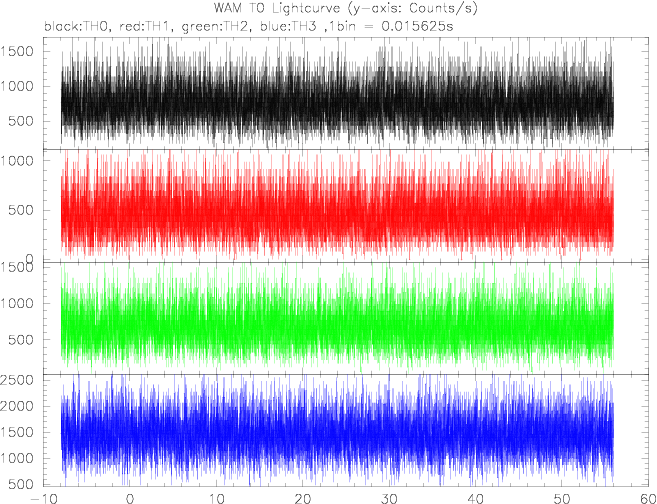Click inside the blue TH3 lightcurve panel

[x=347, y=430]
